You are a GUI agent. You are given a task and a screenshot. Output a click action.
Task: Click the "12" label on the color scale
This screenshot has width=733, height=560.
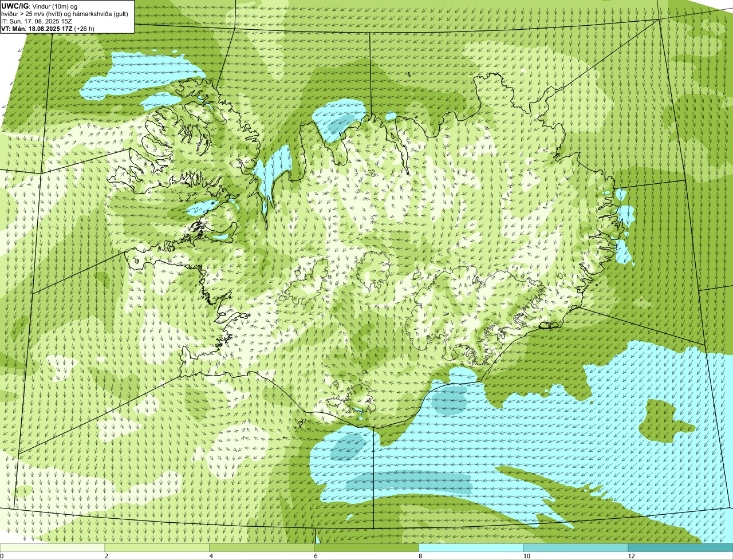[x=631, y=556]
